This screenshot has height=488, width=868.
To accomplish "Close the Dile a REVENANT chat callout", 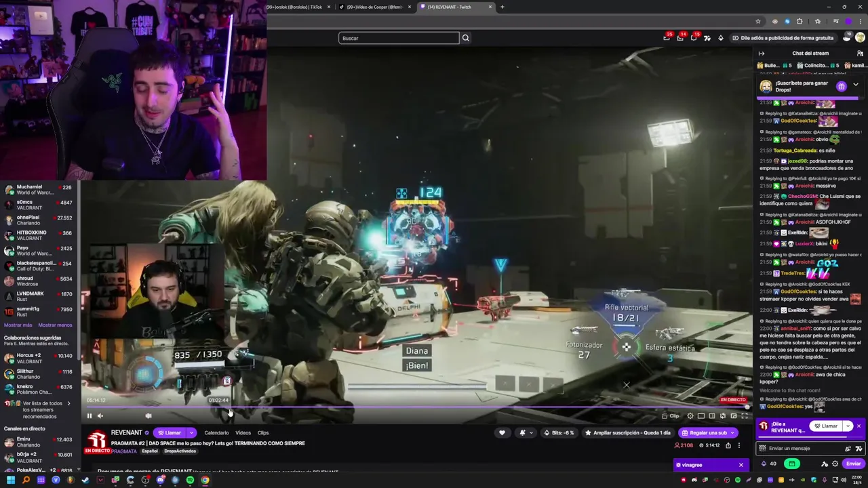I will (859, 426).
